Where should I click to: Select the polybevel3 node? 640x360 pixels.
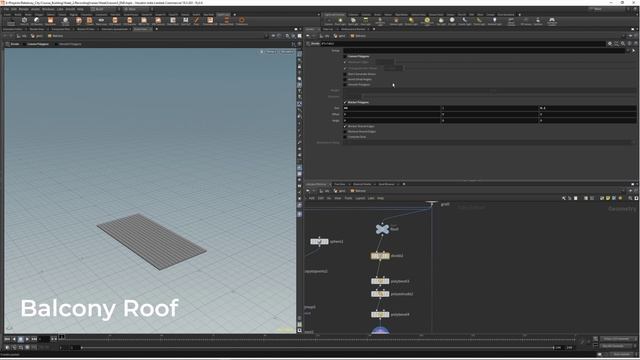click(x=380, y=281)
